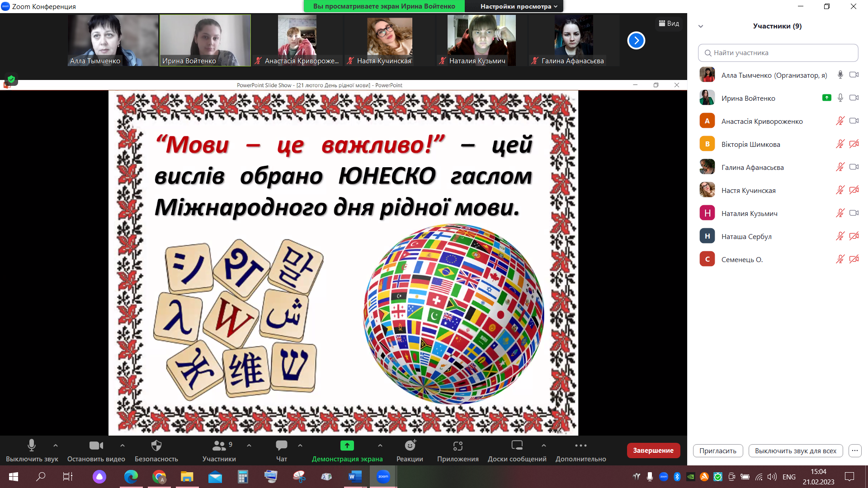
Task: Click the Найти участника search field
Action: tap(778, 53)
